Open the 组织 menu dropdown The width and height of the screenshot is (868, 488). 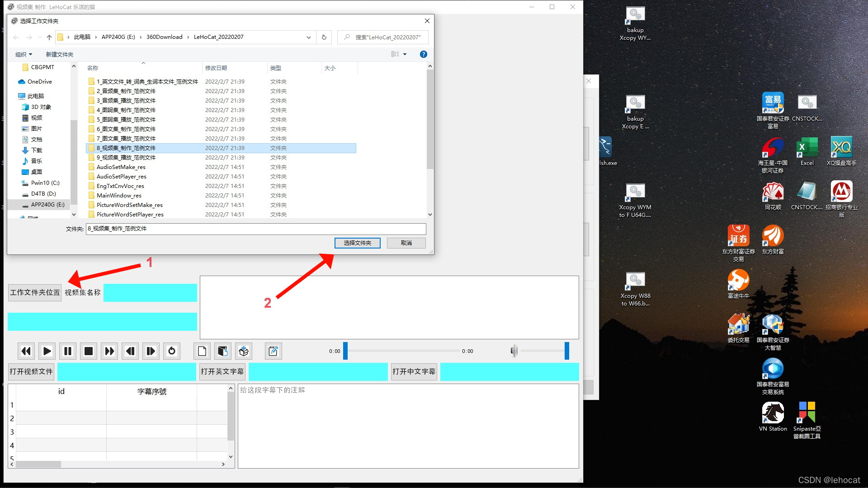[24, 54]
